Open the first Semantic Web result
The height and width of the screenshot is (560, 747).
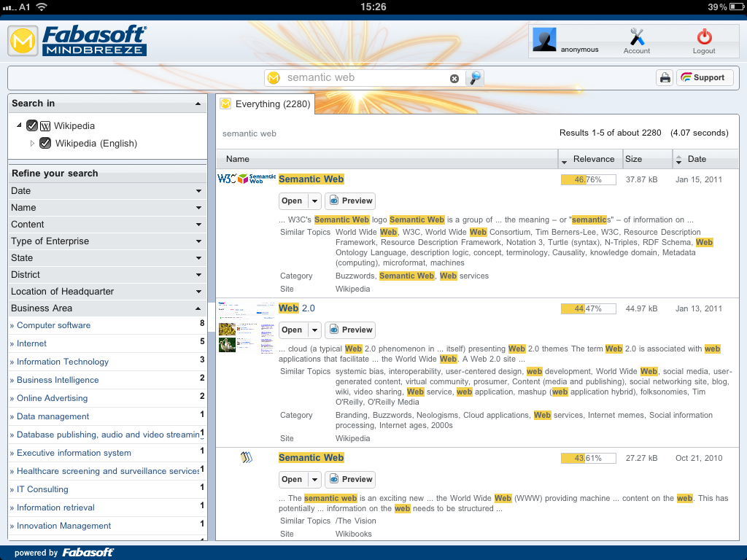click(x=293, y=201)
